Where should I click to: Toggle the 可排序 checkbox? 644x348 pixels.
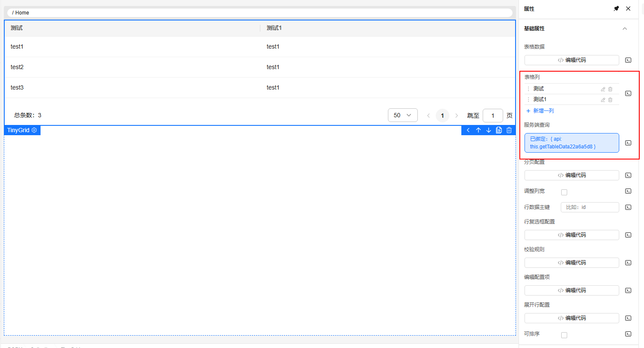[x=564, y=335]
